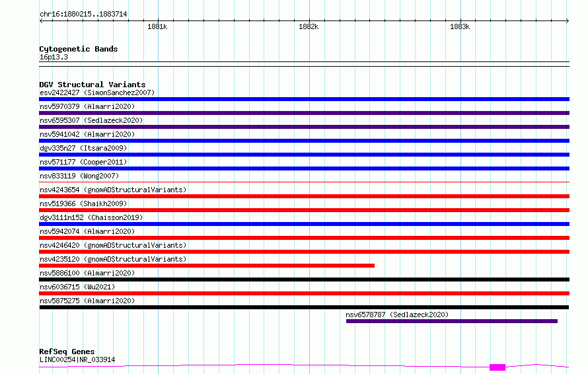588x374 pixels.
Task: Click the black bar under nsv5875275
Action: (x=304, y=307)
